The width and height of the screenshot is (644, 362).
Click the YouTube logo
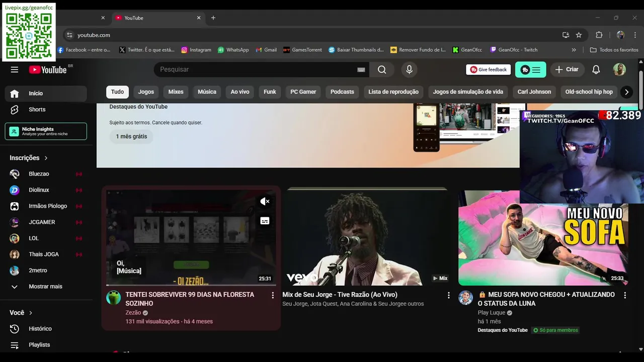point(48,70)
